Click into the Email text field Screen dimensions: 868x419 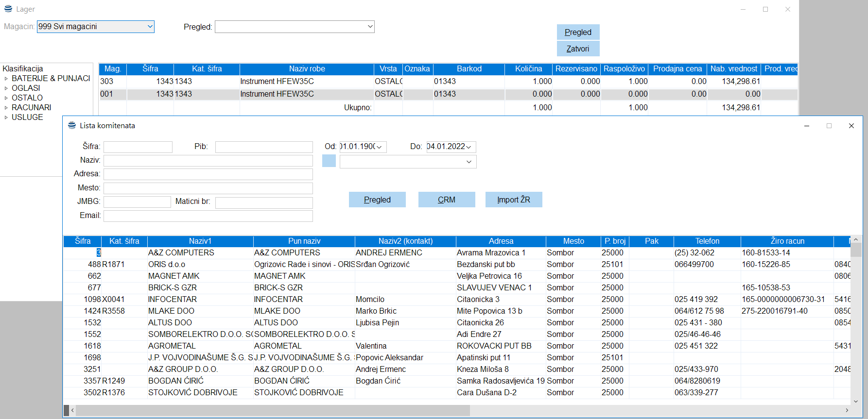coord(208,216)
